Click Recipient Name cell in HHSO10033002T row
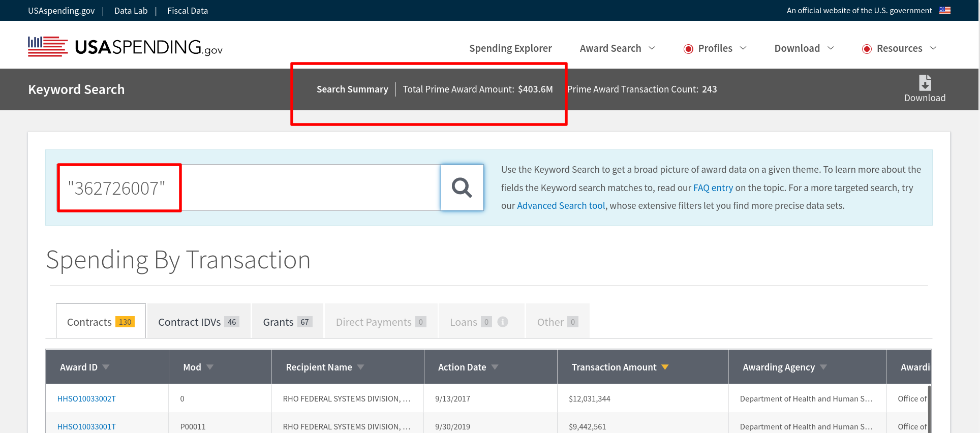This screenshot has width=980, height=433. pyautogui.click(x=347, y=399)
